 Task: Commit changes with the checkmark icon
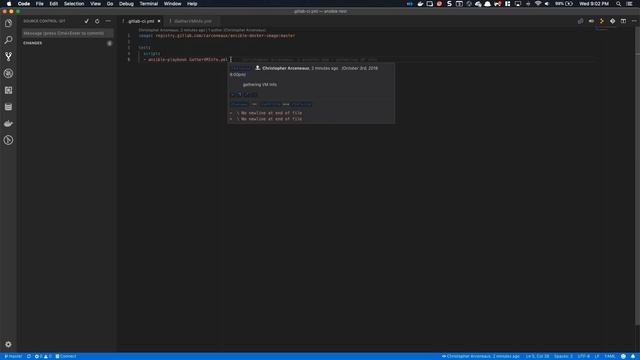(87, 21)
